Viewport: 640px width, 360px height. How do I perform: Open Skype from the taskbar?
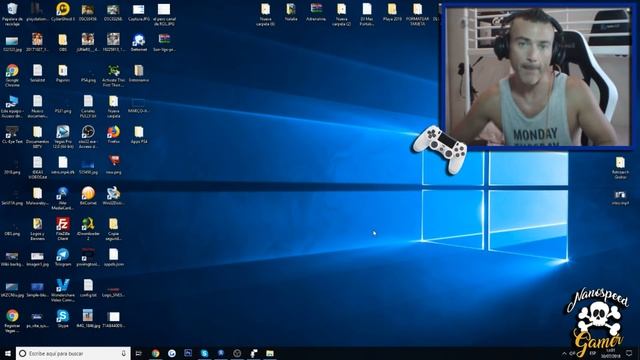pos(204,353)
